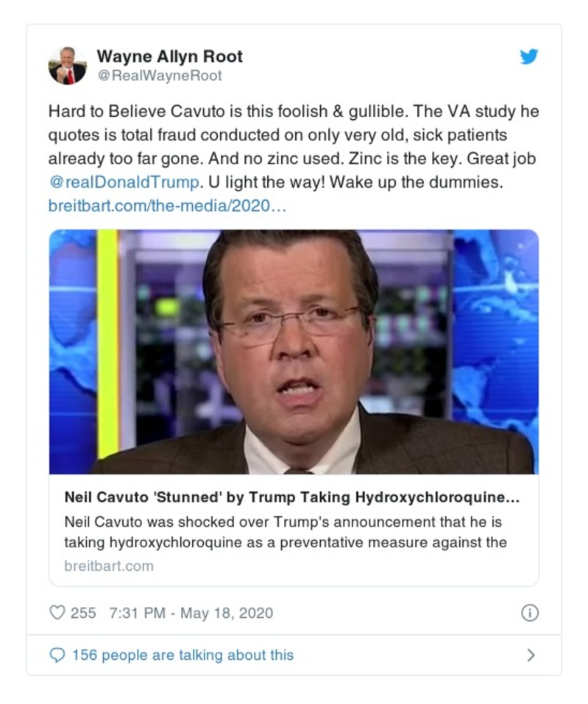This screenshot has height=704, width=588.
Task: Open the "Neil Cavuto 'Stunned'" headline
Action: (x=292, y=497)
